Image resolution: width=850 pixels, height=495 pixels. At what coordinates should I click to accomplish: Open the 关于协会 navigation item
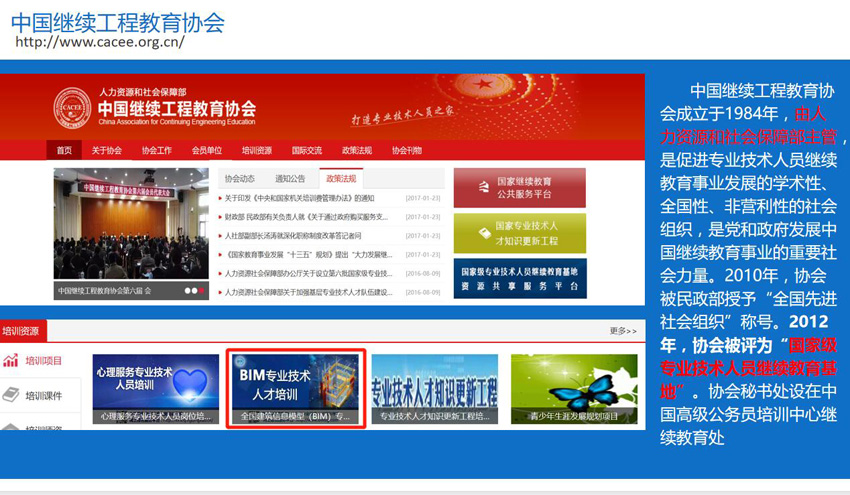click(106, 150)
